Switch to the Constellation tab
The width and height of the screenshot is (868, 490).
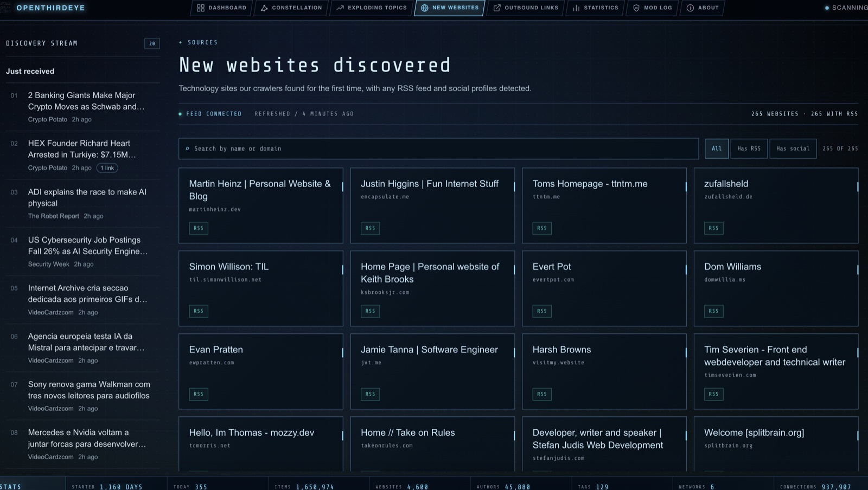291,8
